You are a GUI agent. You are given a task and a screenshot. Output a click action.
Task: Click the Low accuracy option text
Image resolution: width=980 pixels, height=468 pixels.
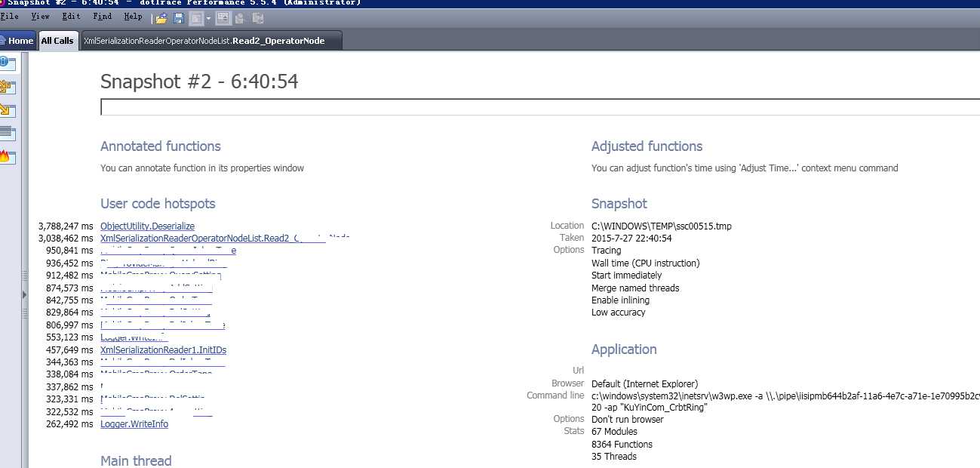619,313
